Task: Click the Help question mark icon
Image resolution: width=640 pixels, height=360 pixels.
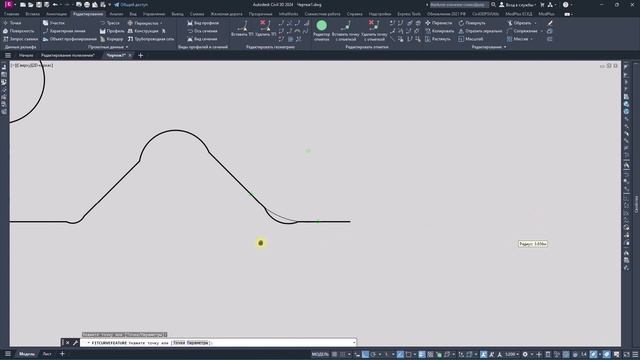Action: [x=566, y=5]
